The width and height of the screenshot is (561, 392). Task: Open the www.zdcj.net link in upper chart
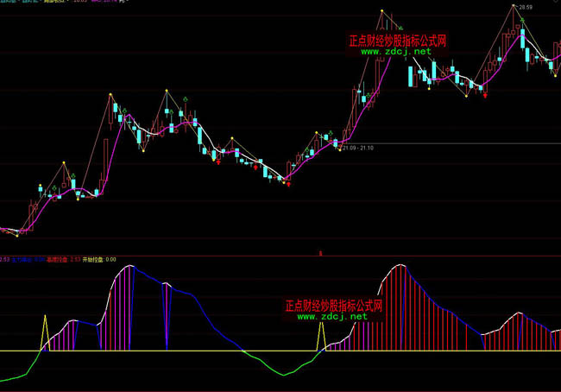click(395, 52)
